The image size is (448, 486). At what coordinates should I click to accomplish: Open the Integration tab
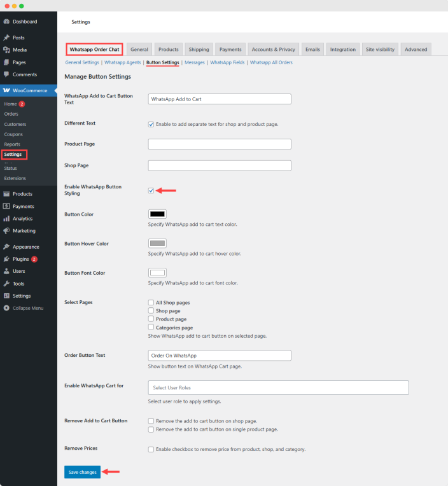pos(342,49)
